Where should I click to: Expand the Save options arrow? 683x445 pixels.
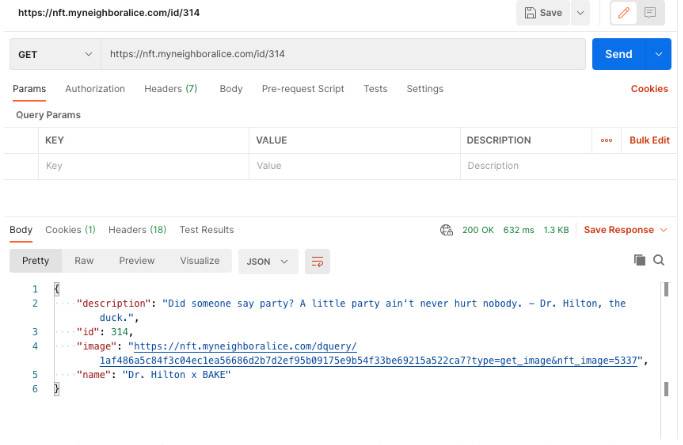tap(580, 13)
